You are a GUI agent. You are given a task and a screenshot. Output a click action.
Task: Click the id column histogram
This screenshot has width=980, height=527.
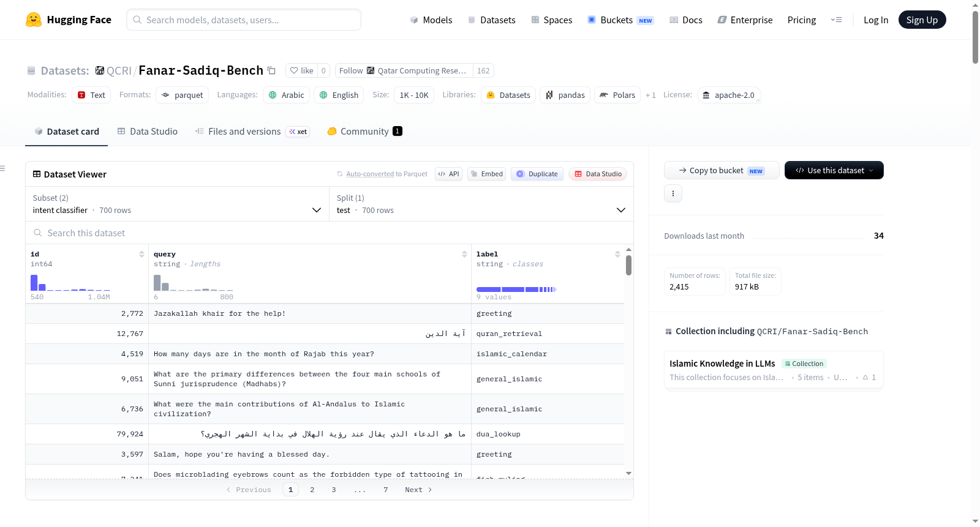tap(70, 282)
